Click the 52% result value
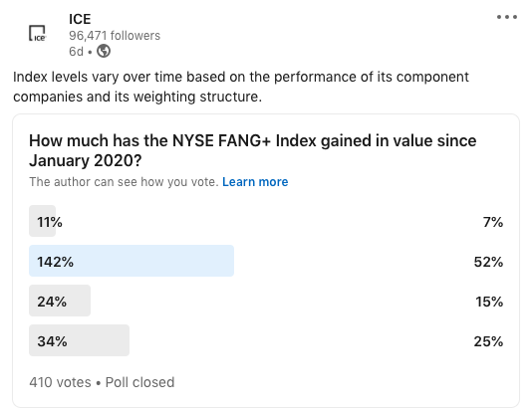The width and height of the screenshot is (532, 412). [488, 262]
